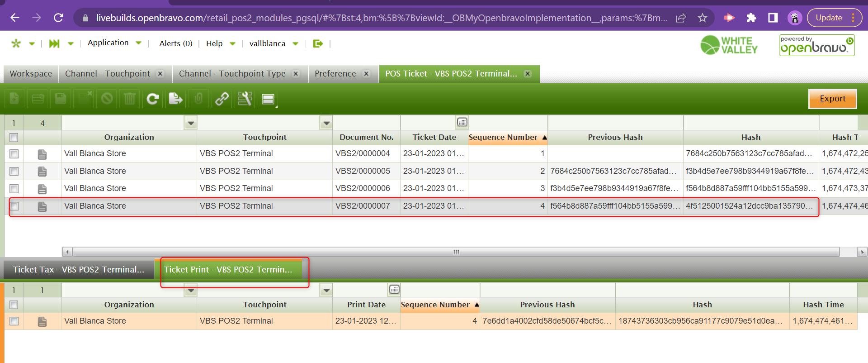This screenshot has width=868, height=363.
Task: Toggle the browser side panel icon
Action: [773, 18]
